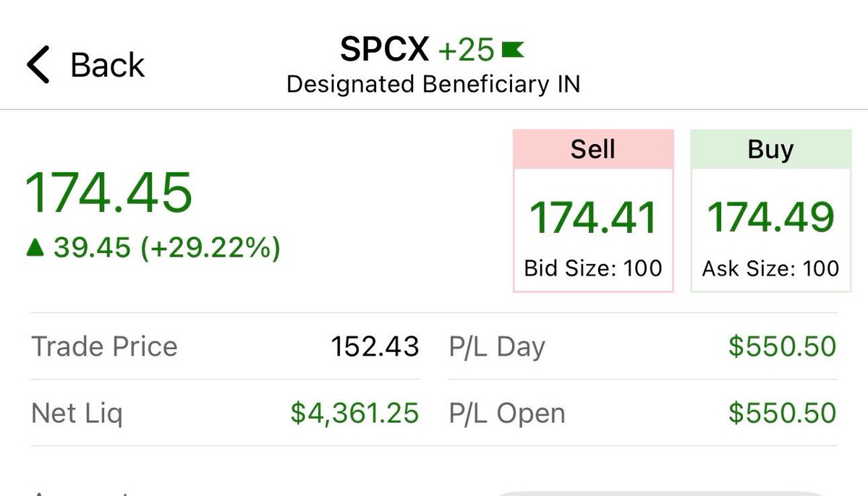The height and width of the screenshot is (496, 868).
Task: Tap the Sell header label
Action: [593, 149]
